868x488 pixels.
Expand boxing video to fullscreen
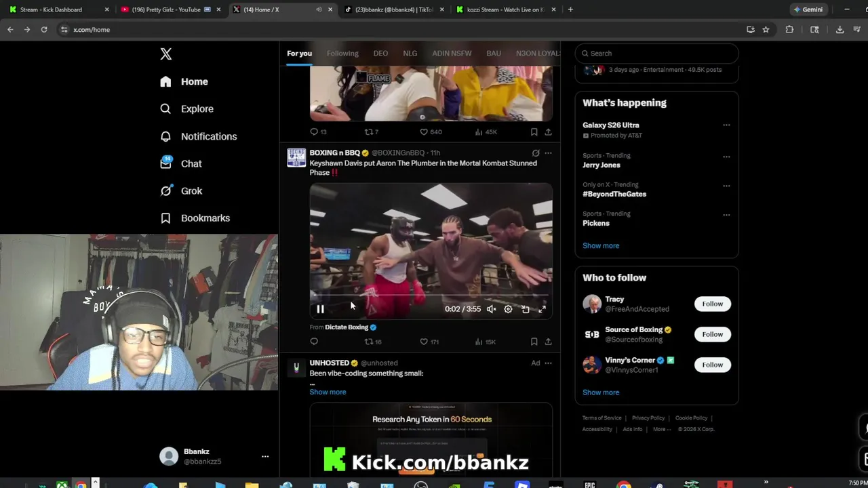(542, 309)
